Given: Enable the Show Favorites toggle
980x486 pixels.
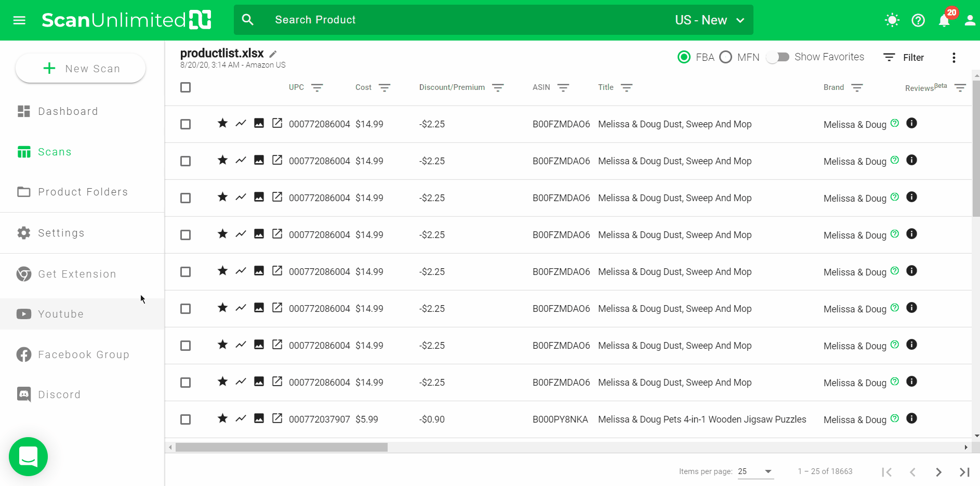Looking at the screenshot, I should click(x=778, y=57).
